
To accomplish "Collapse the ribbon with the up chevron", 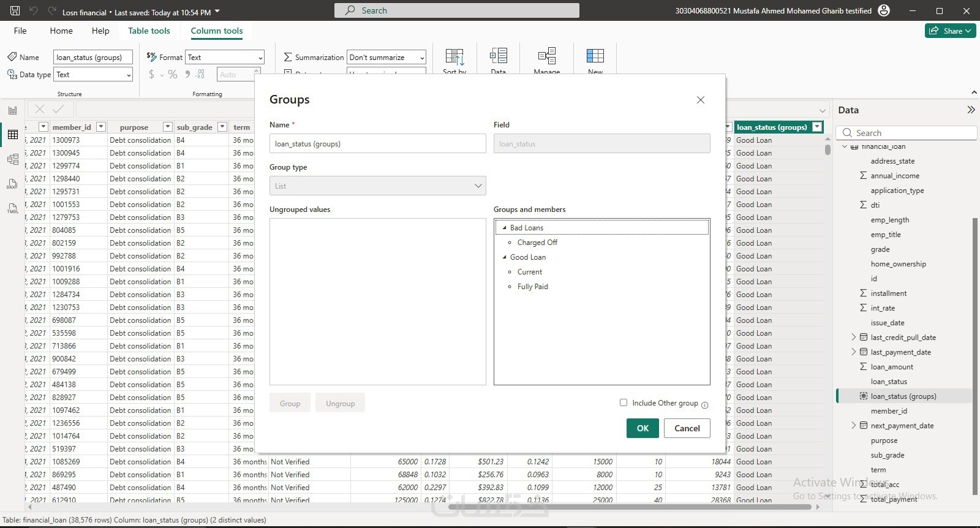I will click(x=974, y=92).
